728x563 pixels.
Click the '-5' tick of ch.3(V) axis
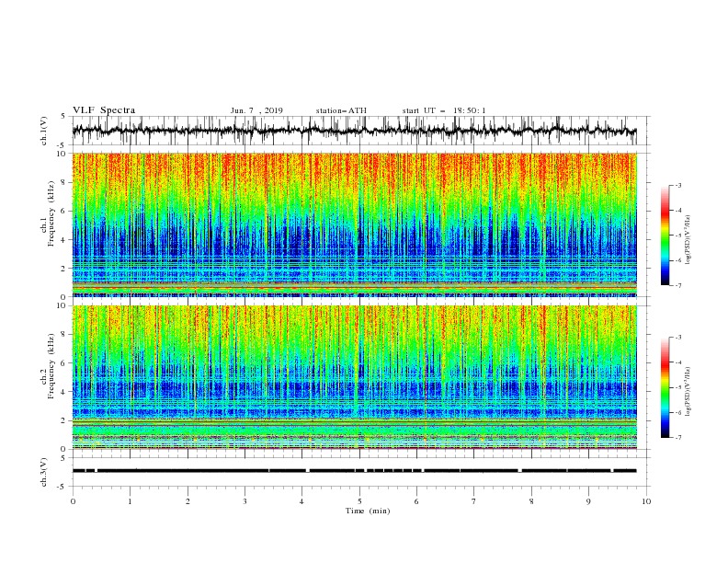tap(63, 487)
